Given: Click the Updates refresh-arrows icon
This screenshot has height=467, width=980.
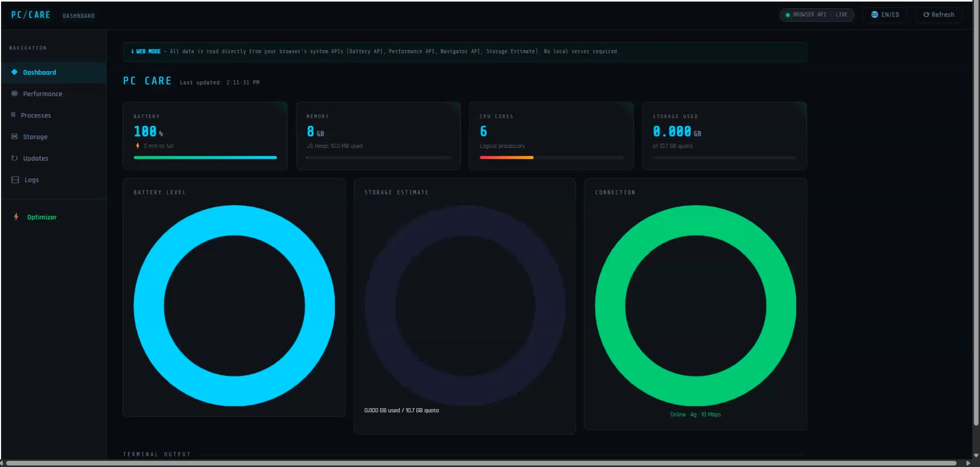Looking at the screenshot, I should 14,158.
